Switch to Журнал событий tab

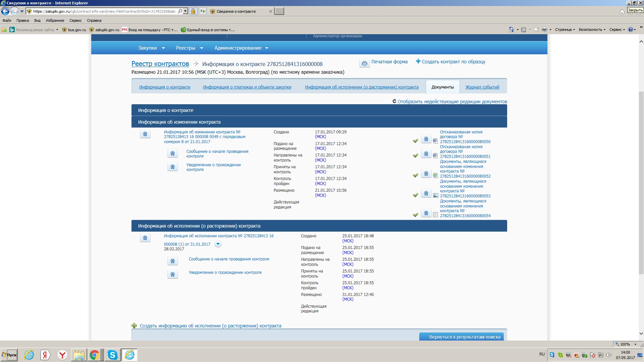pos(482,87)
